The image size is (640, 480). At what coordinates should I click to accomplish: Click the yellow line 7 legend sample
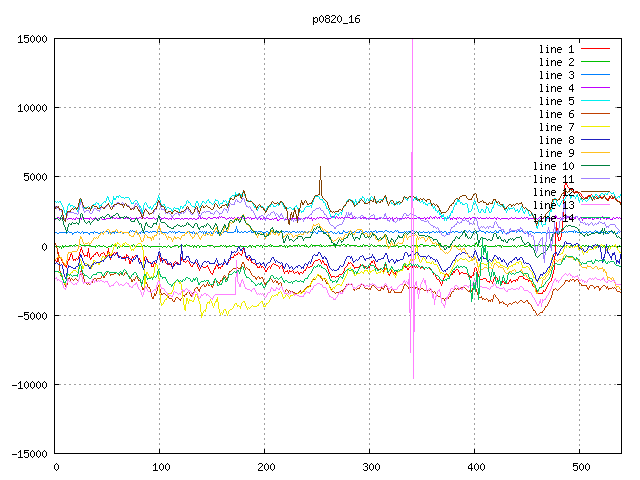point(595,127)
